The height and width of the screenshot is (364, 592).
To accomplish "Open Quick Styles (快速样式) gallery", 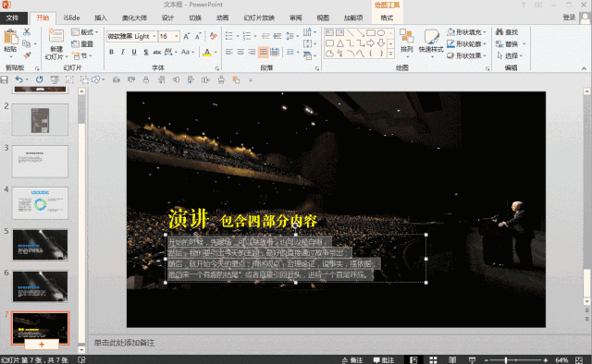I will (x=431, y=42).
